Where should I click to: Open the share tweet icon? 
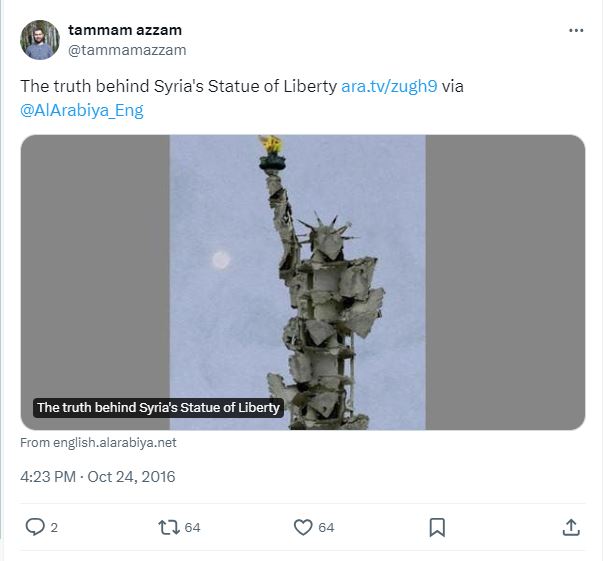point(571,527)
